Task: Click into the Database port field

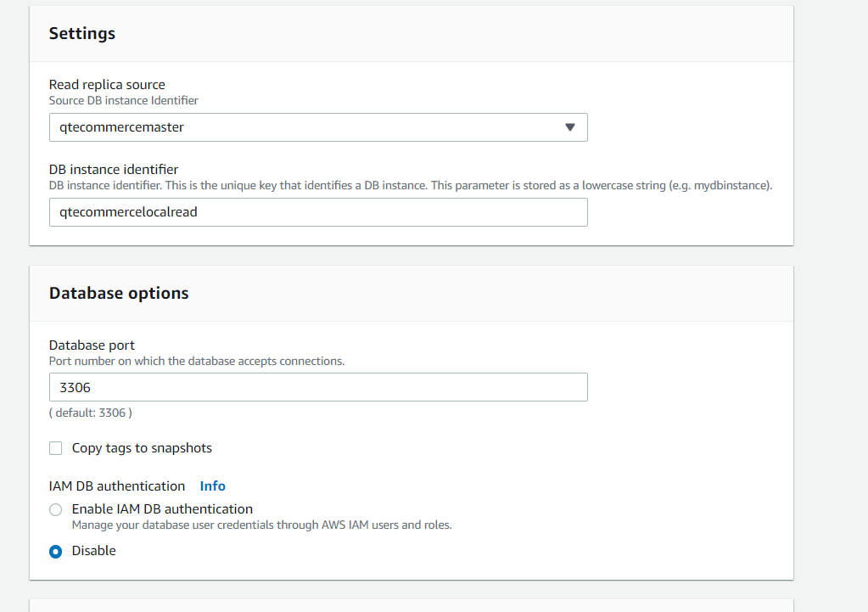Action: click(x=318, y=387)
